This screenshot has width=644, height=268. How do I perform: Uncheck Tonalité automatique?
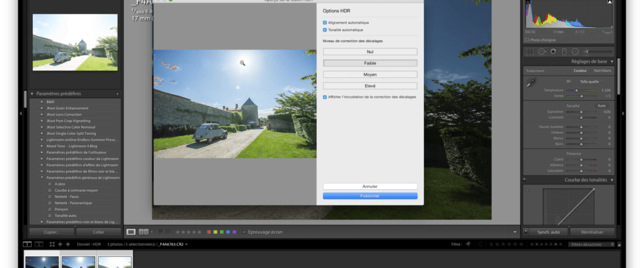click(x=325, y=30)
